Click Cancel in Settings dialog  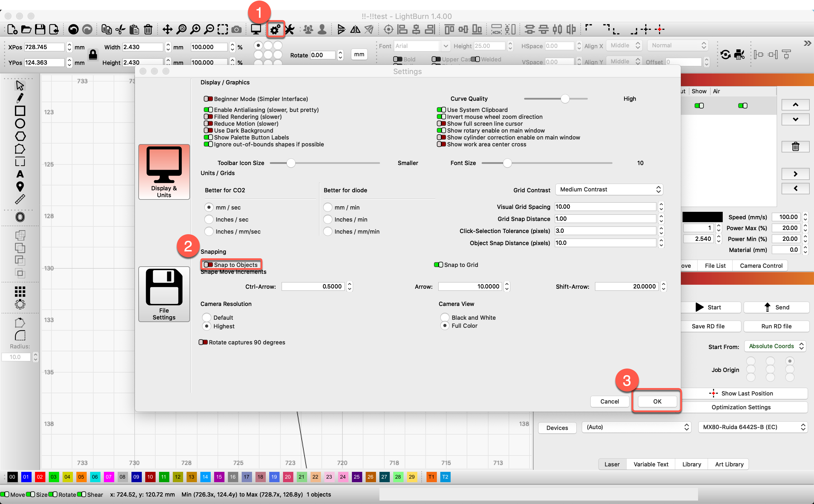coord(609,401)
